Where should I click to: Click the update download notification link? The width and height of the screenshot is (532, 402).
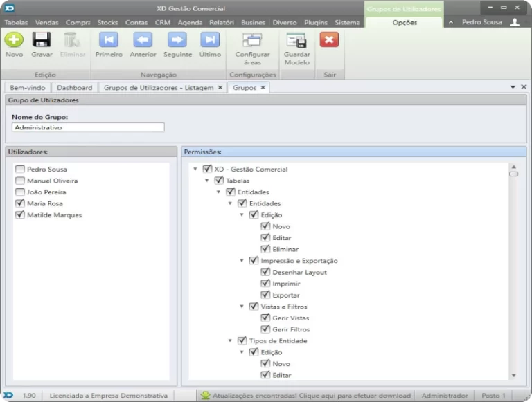tap(306, 396)
